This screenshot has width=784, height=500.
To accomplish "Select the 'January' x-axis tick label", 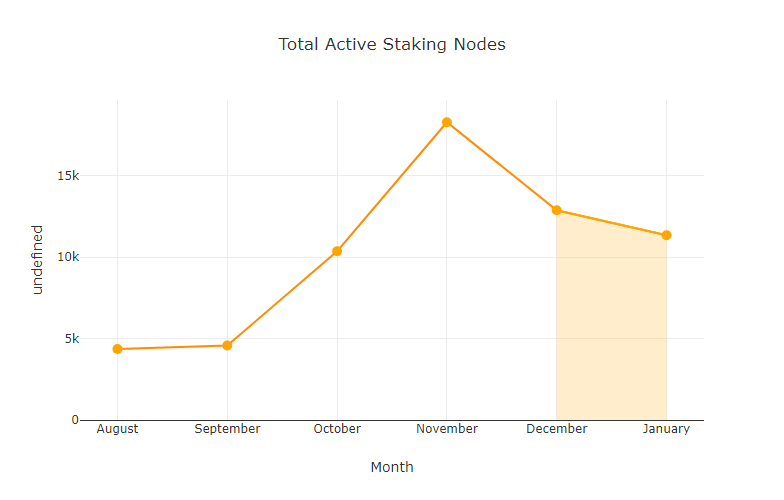I will coord(666,429).
